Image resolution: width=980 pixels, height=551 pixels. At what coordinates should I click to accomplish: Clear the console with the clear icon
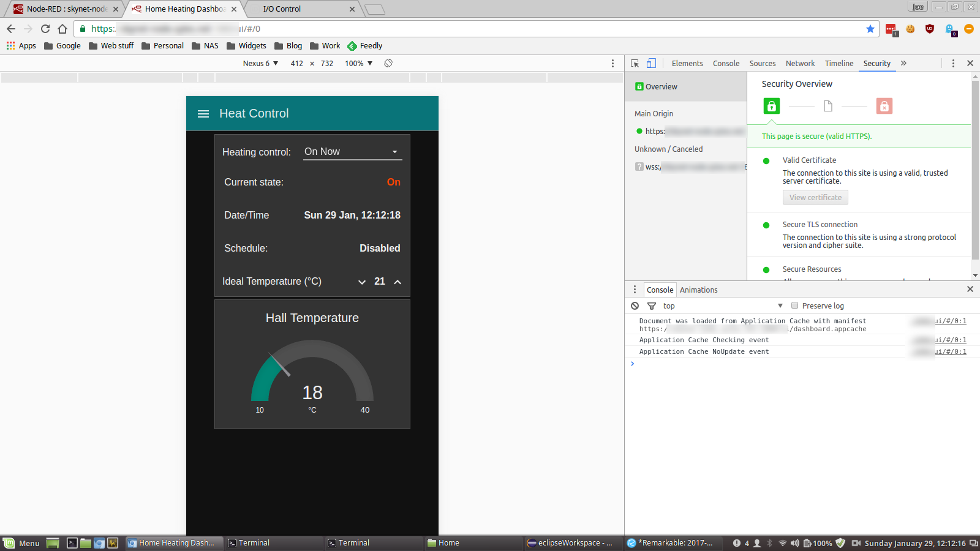pos(635,305)
